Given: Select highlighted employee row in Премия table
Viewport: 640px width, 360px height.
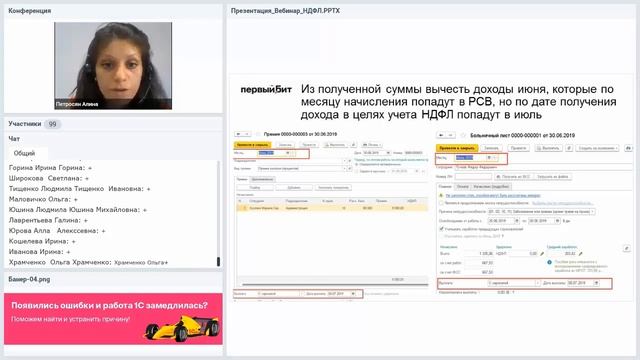Looking at the screenshot, I should pos(332,208).
